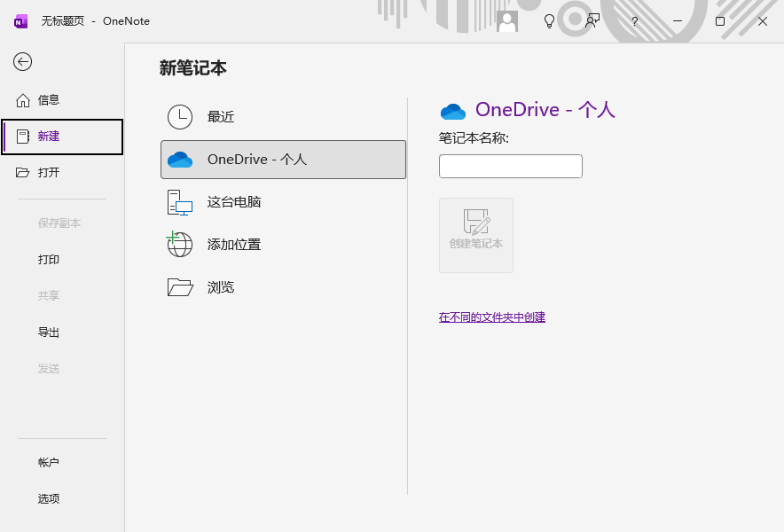Click the 在不同的文件夹中创建 link
The width and height of the screenshot is (784, 532).
coord(492,317)
